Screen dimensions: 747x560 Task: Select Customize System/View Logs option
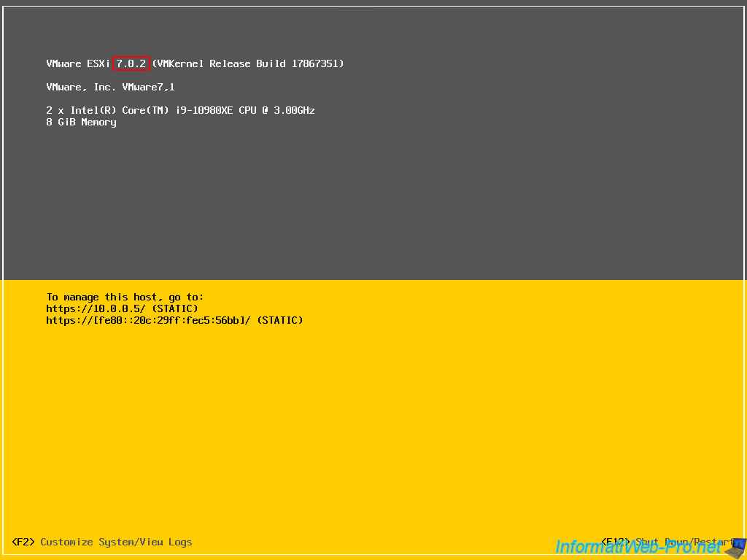[x=116, y=542]
